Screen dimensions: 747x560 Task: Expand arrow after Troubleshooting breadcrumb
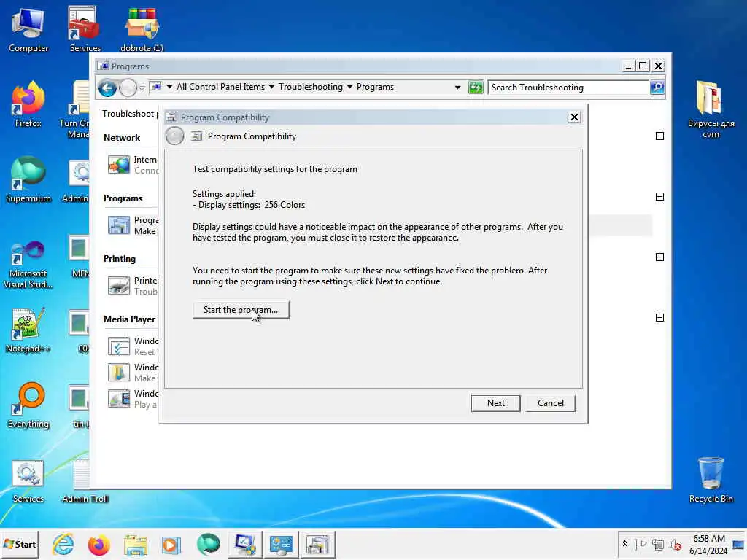[349, 87]
